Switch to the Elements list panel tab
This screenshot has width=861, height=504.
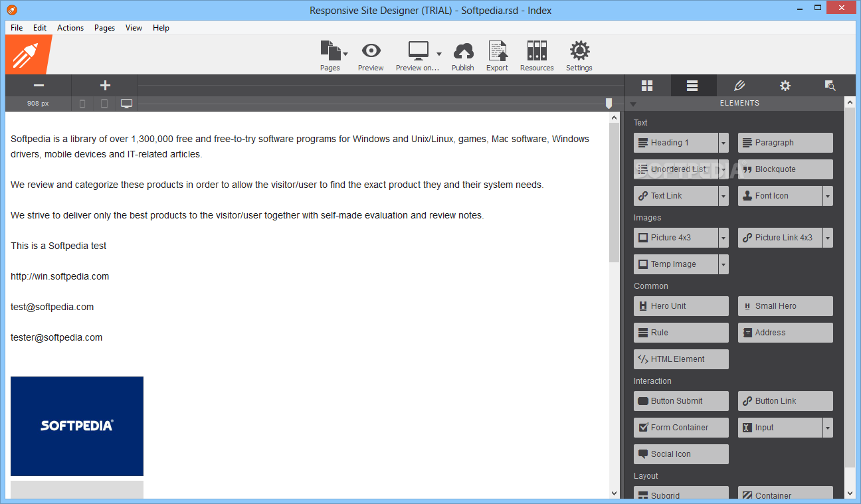coord(692,86)
